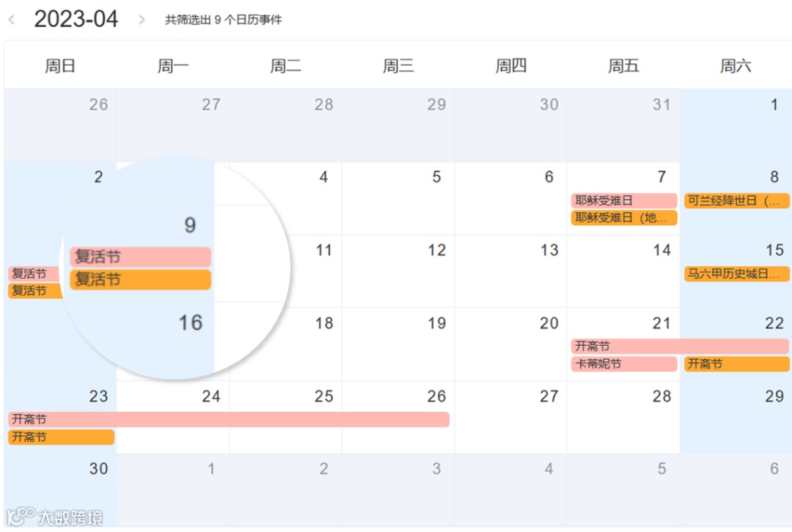The image size is (792, 532).
Task: Open the 卡蒂妮节 event on April 21
Action: point(624,363)
